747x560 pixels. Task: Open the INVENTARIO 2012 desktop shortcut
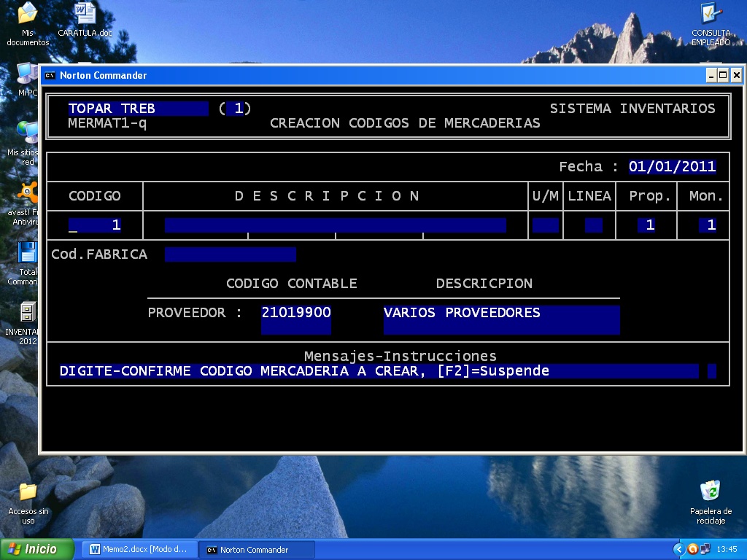[x=26, y=314]
